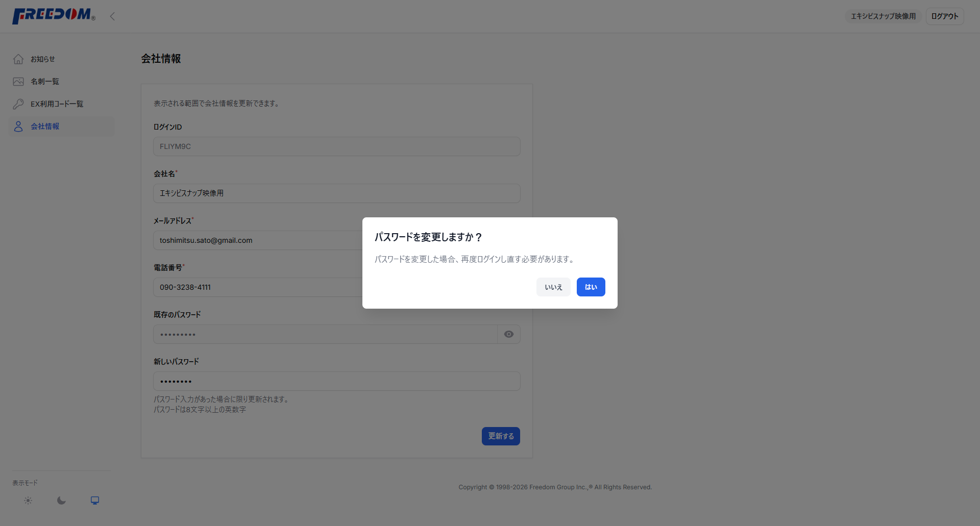This screenshot has width=980, height=526.
Task: Click the key icon beside EX利用コード一覧
Action: (18, 104)
